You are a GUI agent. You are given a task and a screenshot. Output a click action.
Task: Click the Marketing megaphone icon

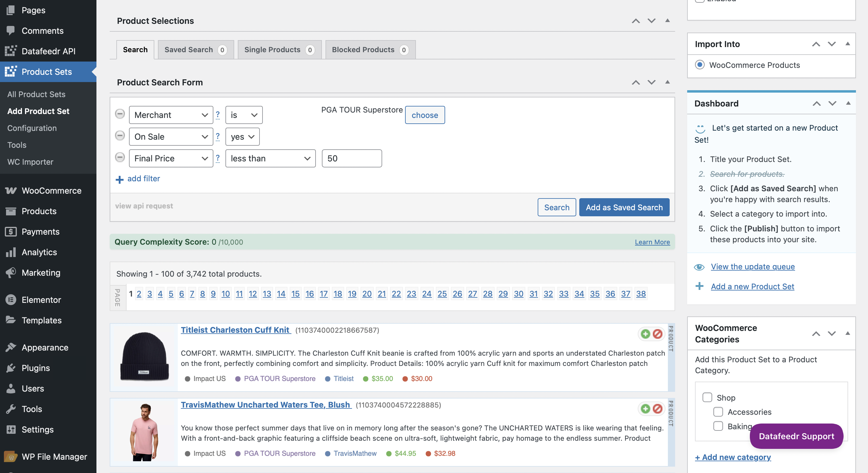[x=11, y=273]
